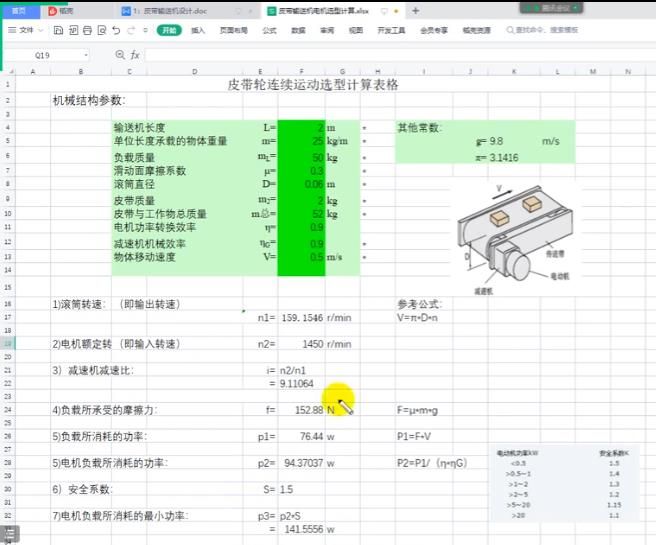The image size is (656, 545).
Task: Select the 公式 ribbon tab
Action: coord(269,30)
